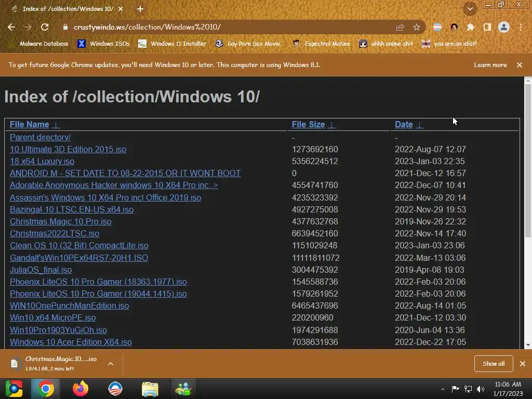Viewport: 532px width, 399px height.
Task: Download Gandalf'sWin10PEx64RS7-20H1.ISO
Action: (79, 258)
